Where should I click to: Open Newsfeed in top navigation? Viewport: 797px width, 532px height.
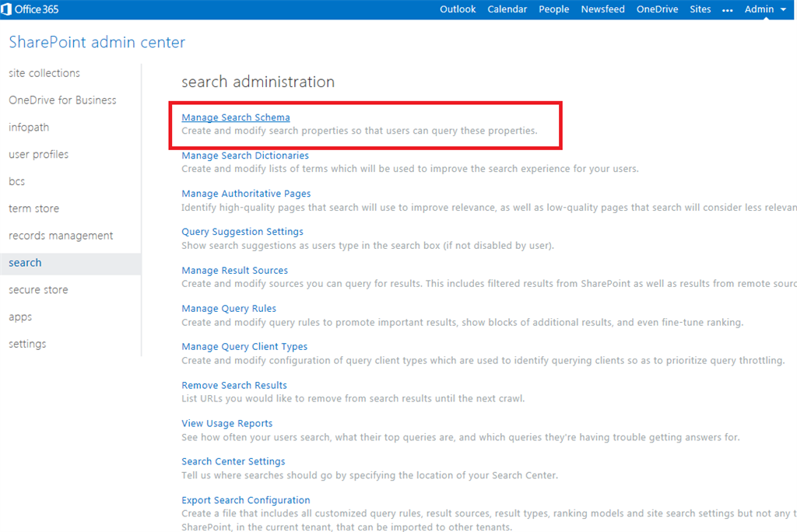click(602, 9)
